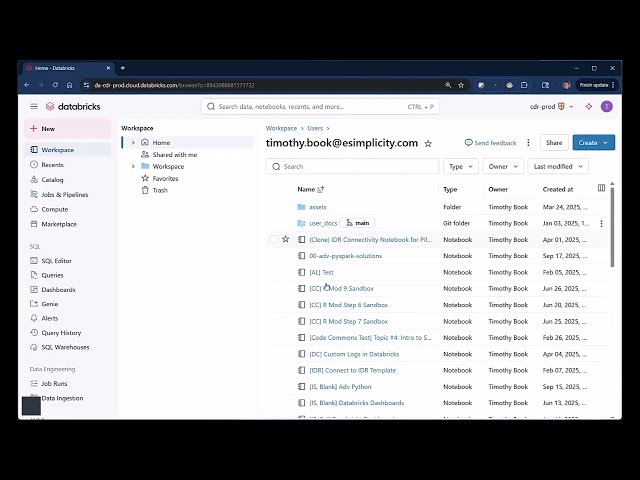Open the kebab menu beside Send feedback
The image size is (640, 480).
coord(528,143)
